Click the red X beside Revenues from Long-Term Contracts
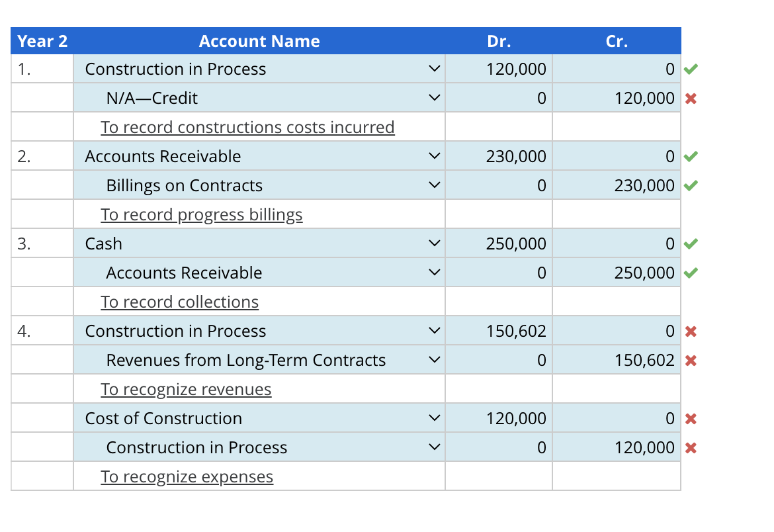 (x=690, y=359)
